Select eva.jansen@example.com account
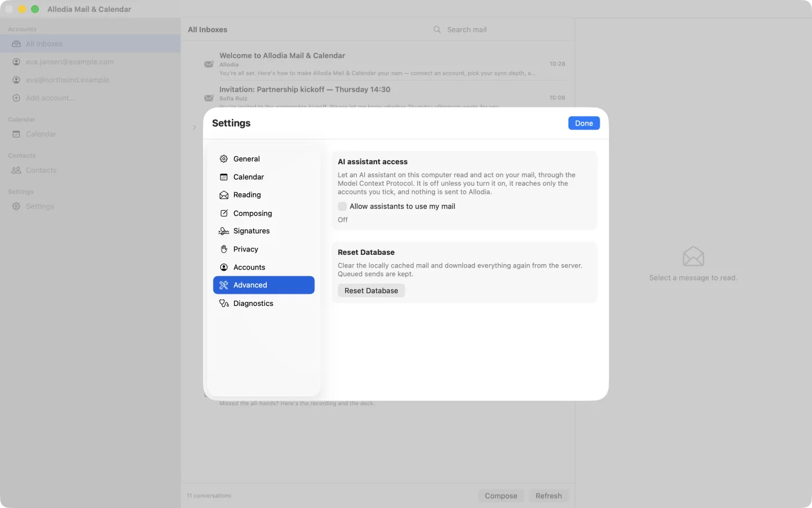812x508 pixels. coord(90,62)
